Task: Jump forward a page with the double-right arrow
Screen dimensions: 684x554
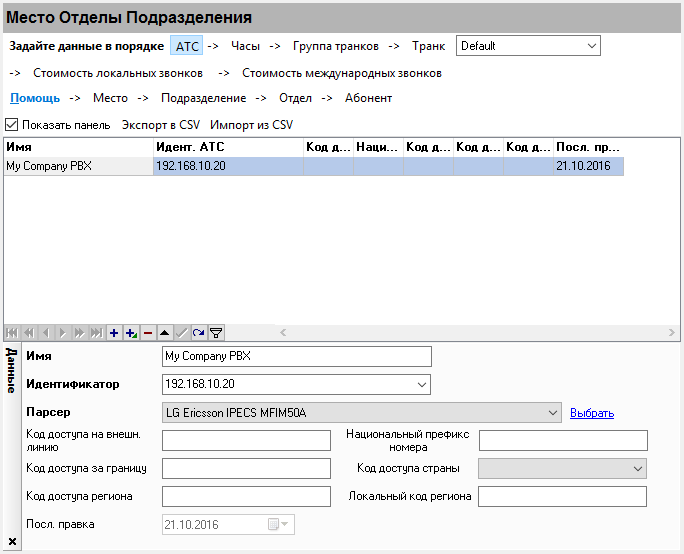Action: 80,333
